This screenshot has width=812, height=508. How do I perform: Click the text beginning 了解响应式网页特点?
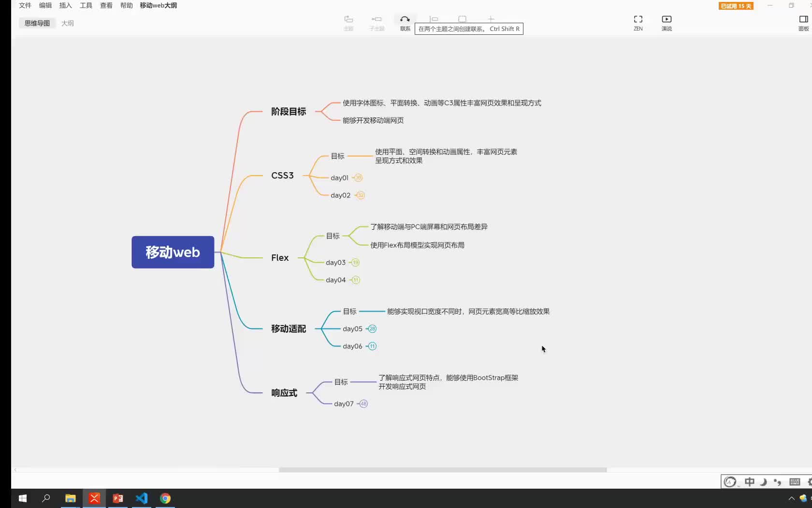[448, 382]
